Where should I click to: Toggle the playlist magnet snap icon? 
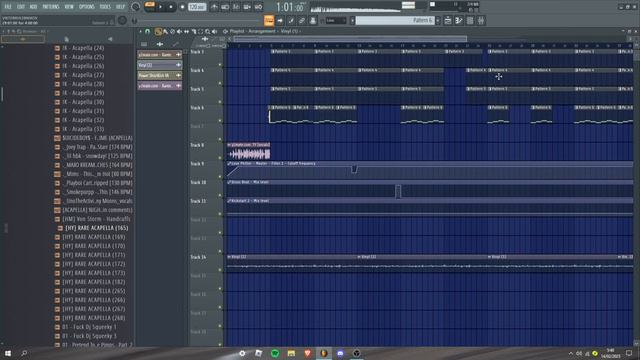coord(148,31)
